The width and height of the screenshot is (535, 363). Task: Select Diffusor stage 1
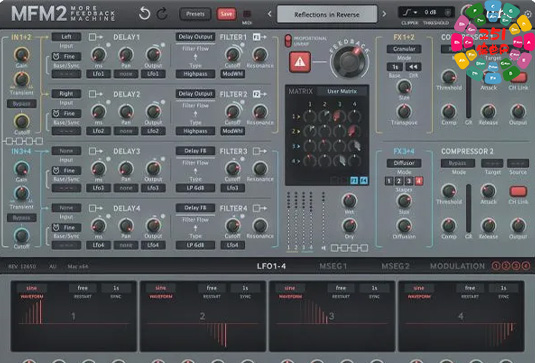coord(389,181)
